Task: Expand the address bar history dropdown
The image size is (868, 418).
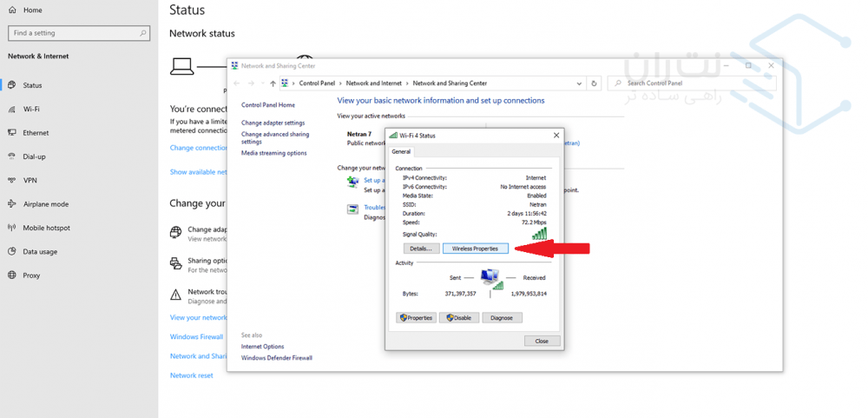Action: pyautogui.click(x=579, y=83)
